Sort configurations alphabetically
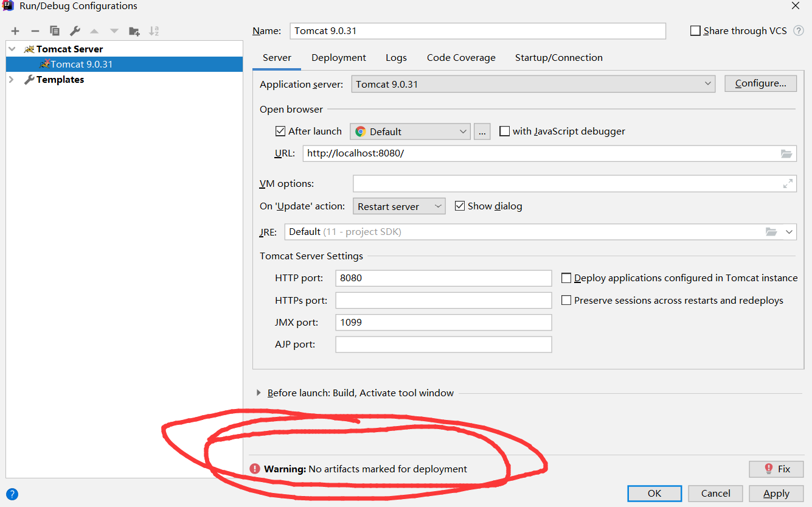Viewport: 812px width, 507px height. [x=154, y=30]
